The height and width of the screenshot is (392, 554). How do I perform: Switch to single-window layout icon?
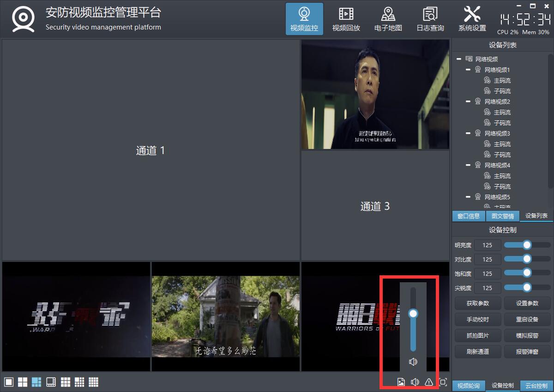pyautogui.click(x=9, y=382)
